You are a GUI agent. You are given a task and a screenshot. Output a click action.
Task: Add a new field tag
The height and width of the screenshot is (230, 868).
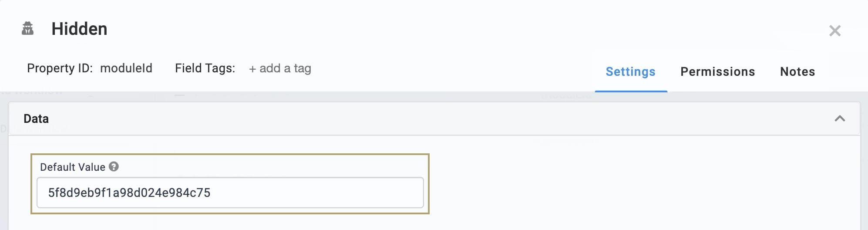click(x=280, y=68)
